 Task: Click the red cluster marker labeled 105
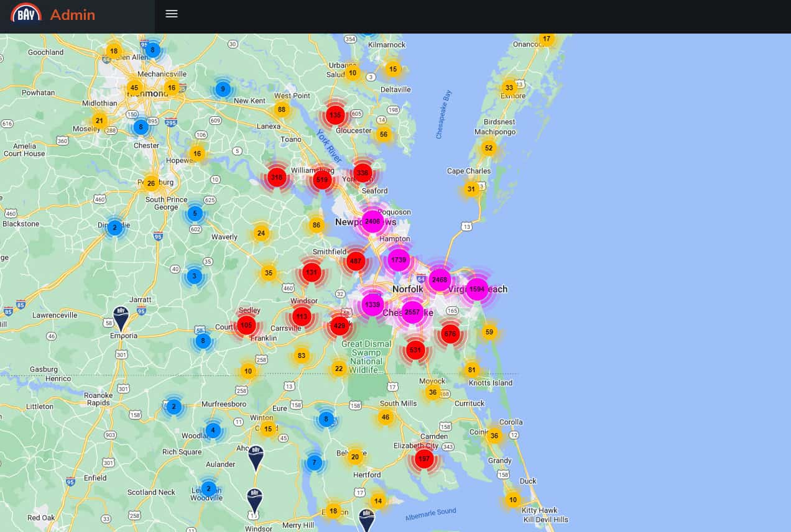tap(246, 325)
